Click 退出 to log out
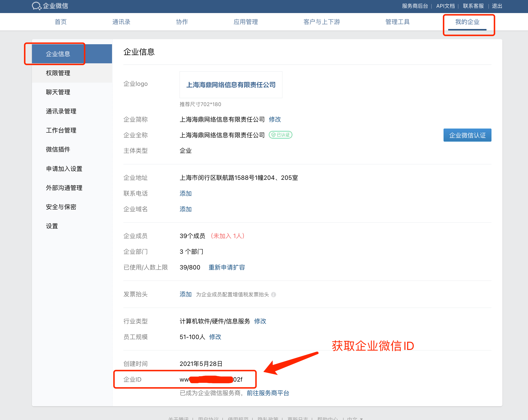This screenshot has width=528, height=420. coord(497,6)
